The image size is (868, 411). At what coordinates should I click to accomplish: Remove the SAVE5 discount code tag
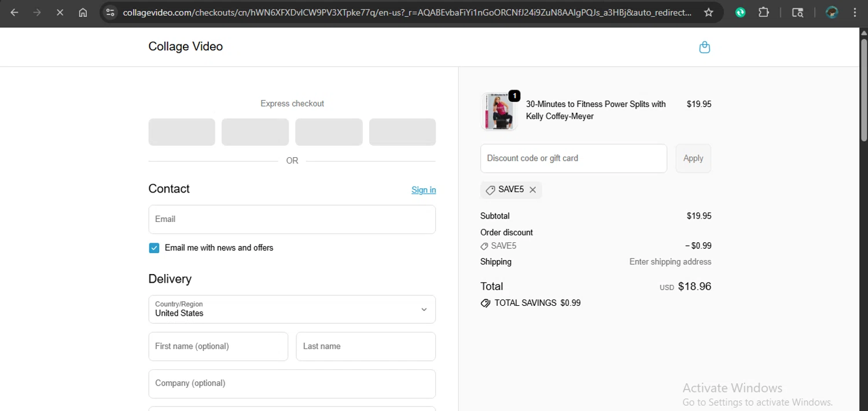(x=532, y=190)
